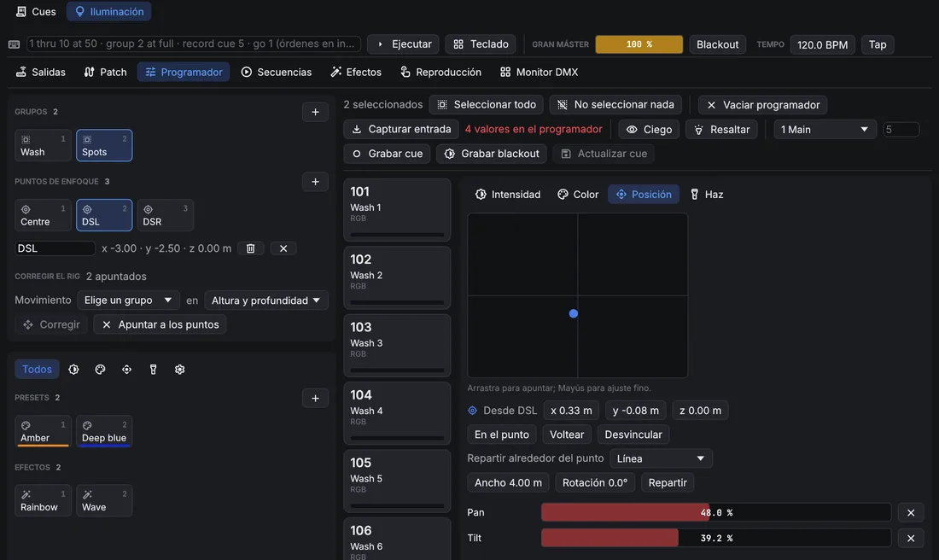Screen dimensions: 939x560
Task: Toggle Ciego blind mode
Action: click(x=649, y=130)
